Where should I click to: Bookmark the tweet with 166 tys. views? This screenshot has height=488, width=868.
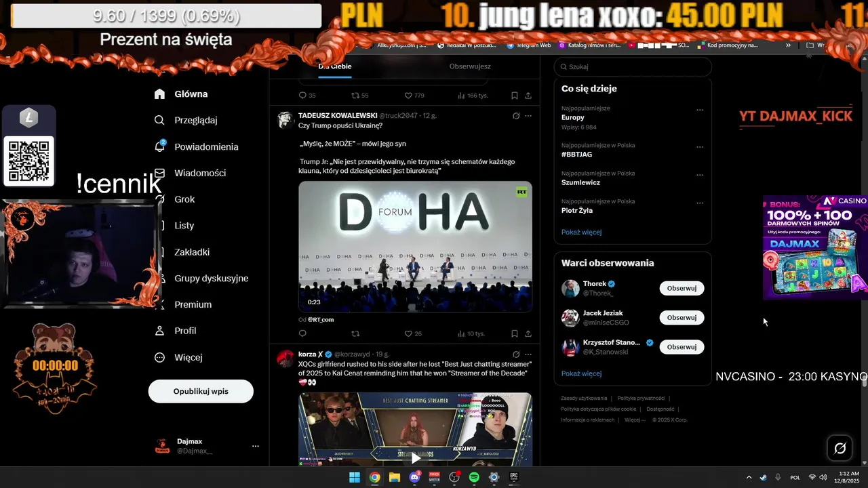[515, 96]
